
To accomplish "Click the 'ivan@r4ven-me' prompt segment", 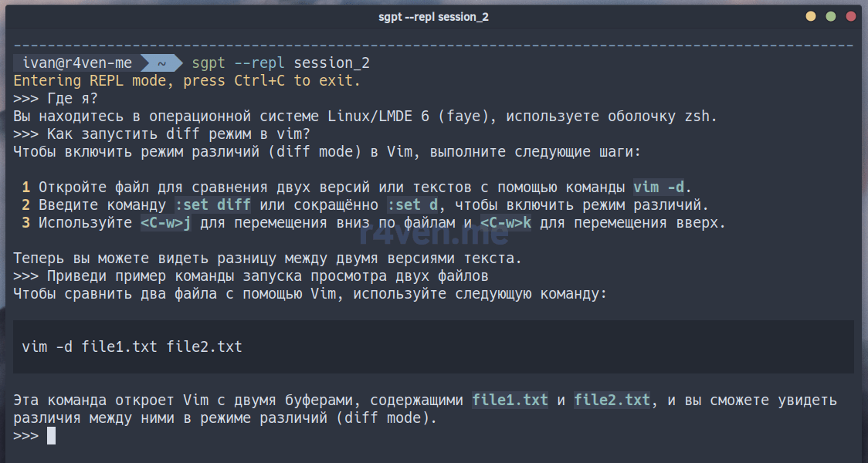I will (77, 63).
